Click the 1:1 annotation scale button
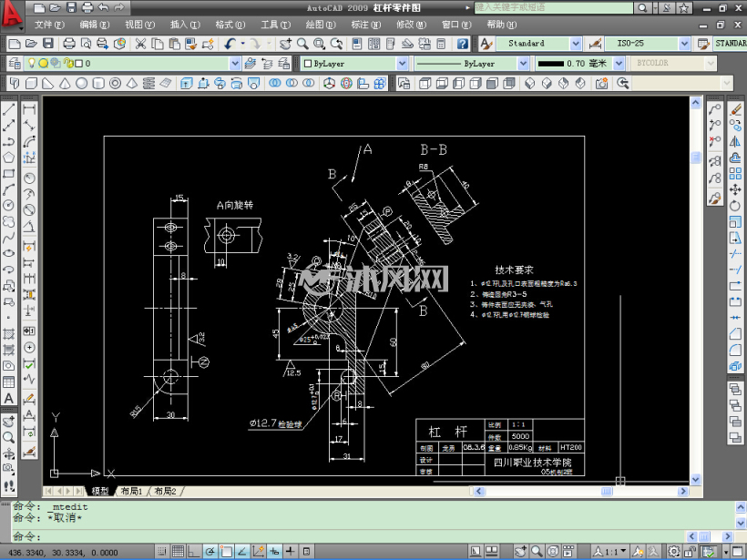The image size is (747, 560). tap(610, 552)
